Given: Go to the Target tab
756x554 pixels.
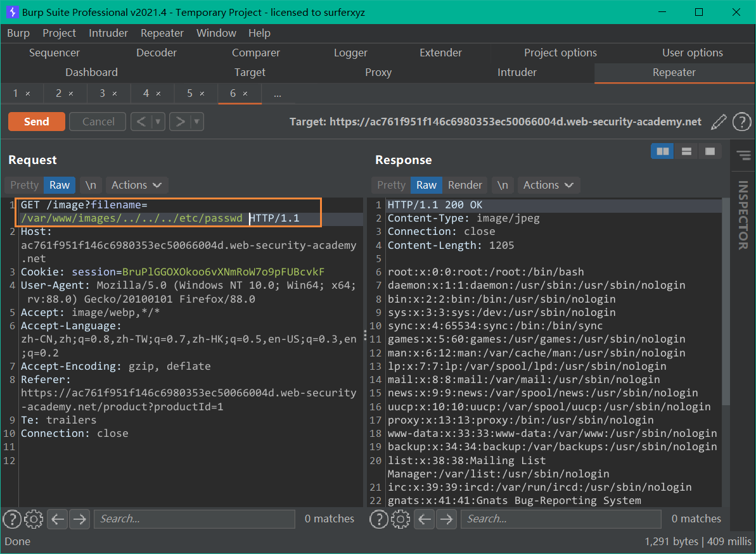Looking at the screenshot, I should click(250, 72).
